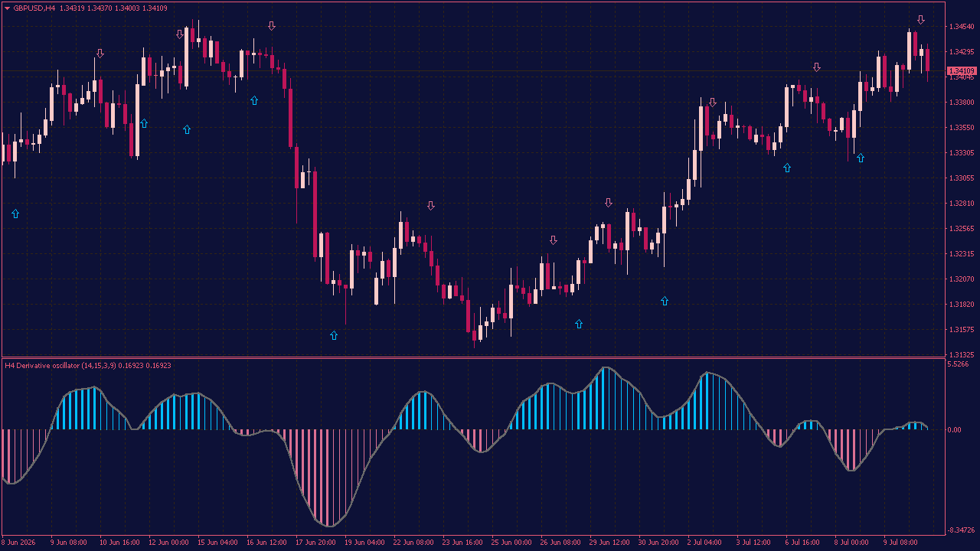This screenshot has width=980, height=551.
Task: Select the red sell arrow above the latest candles
Action: coord(921,20)
